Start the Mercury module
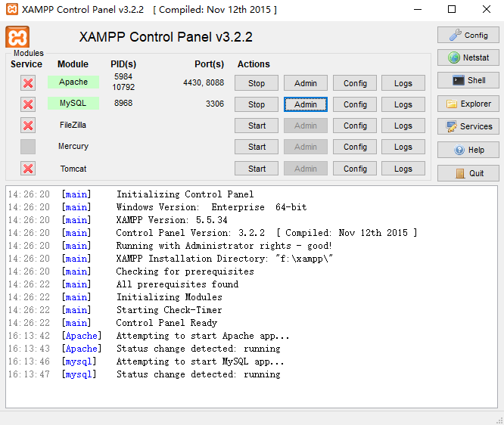 (257, 147)
